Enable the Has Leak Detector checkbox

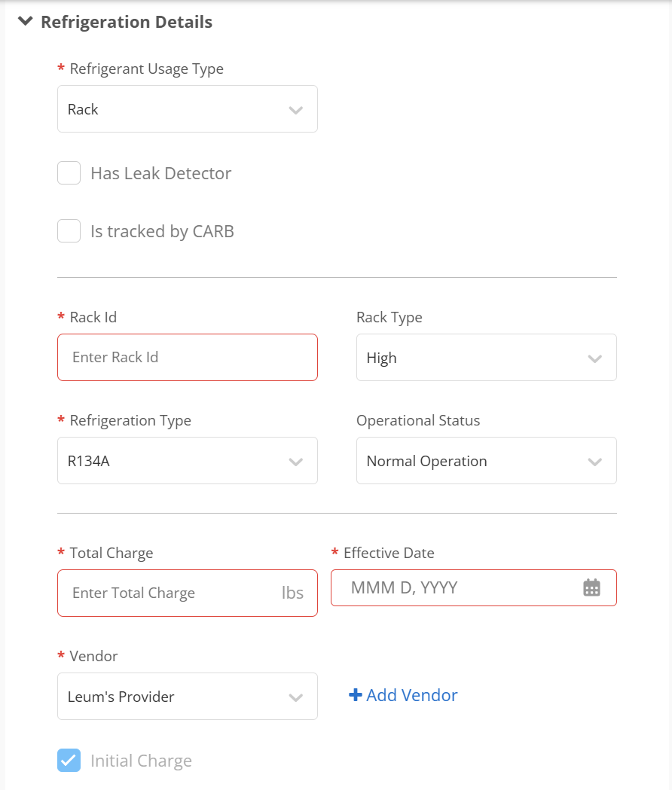click(69, 173)
